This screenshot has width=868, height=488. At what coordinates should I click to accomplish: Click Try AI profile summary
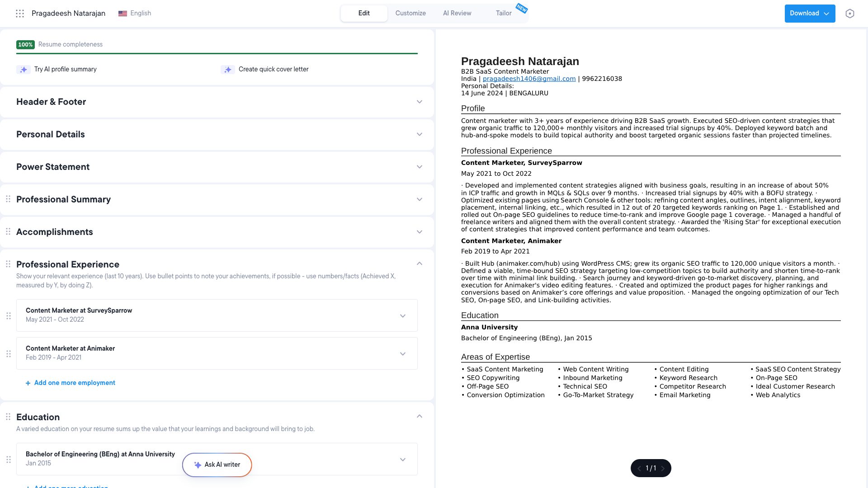[66, 70]
